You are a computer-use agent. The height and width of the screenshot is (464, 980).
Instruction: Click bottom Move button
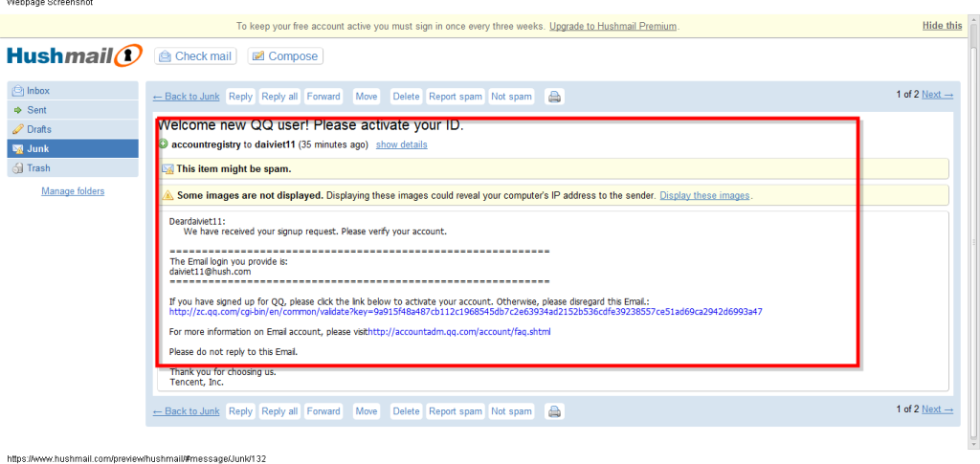[367, 411]
